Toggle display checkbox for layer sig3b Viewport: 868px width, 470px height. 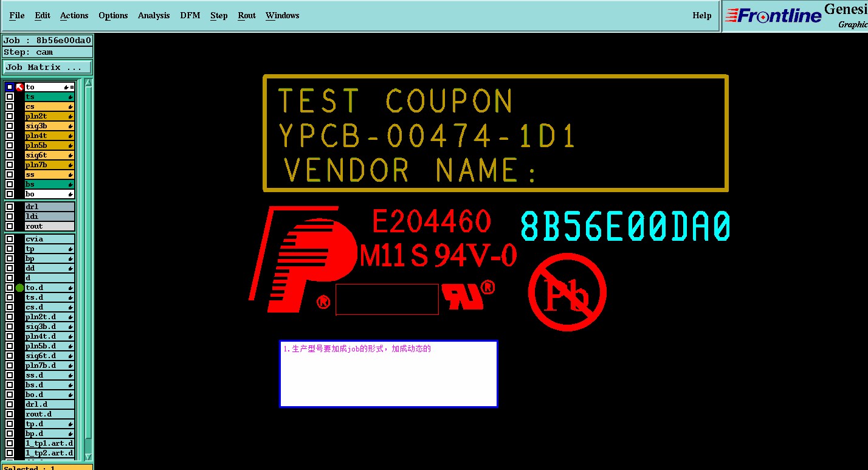point(9,126)
